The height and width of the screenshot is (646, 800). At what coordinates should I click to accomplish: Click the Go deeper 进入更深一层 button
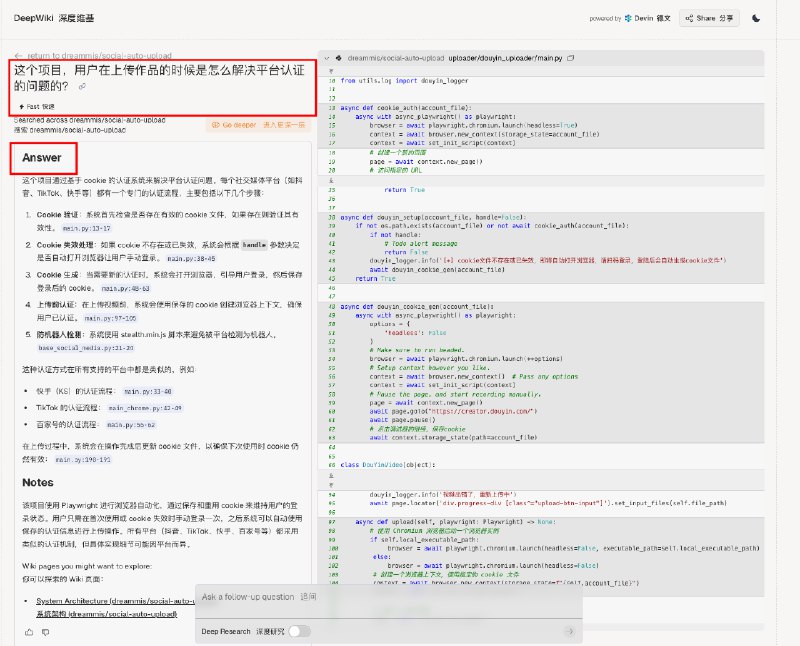[258, 125]
